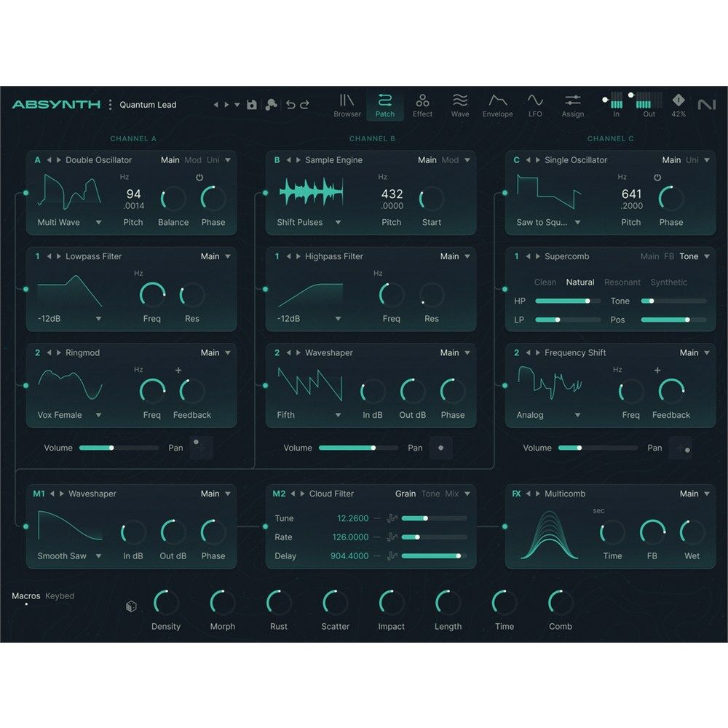The width and height of the screenshot is (728, 728).
Task: Randomize macros with the dice icon
Action: (131, 606)
